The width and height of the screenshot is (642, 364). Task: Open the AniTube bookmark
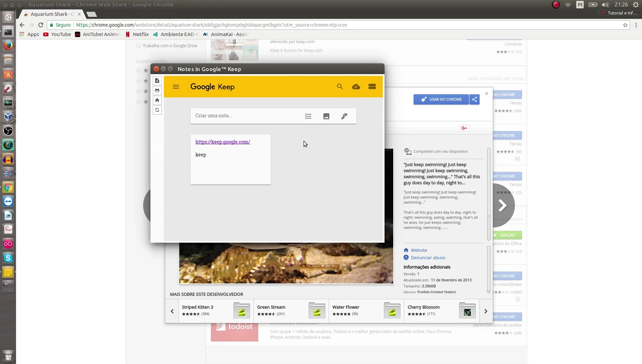tap(97, 34)
